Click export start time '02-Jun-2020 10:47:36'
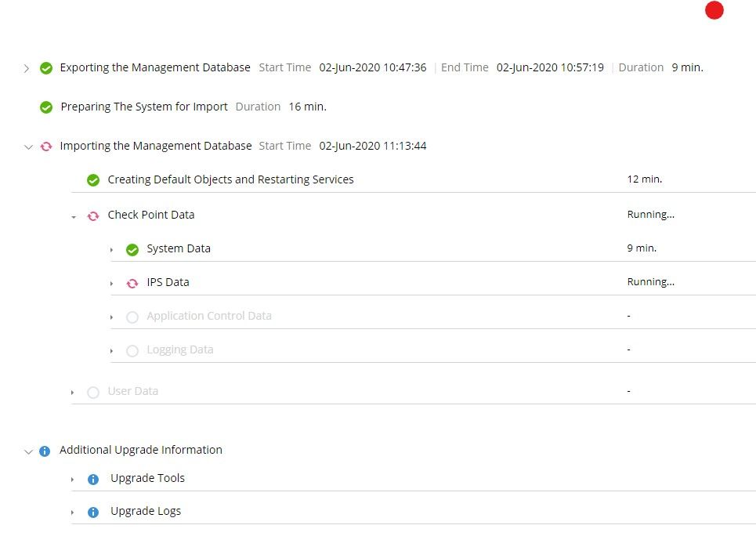Image resolution: width=756 pixels, height=536 pixels. coord(373,67)
